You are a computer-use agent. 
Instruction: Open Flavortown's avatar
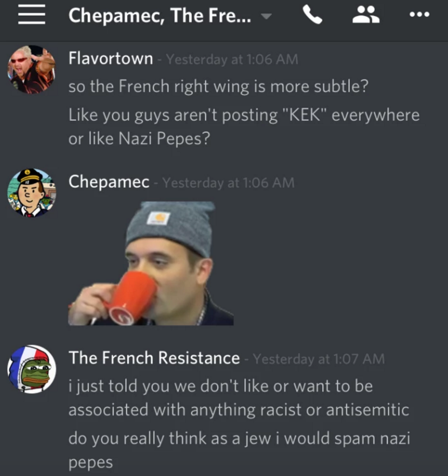[x=32, y=70]
